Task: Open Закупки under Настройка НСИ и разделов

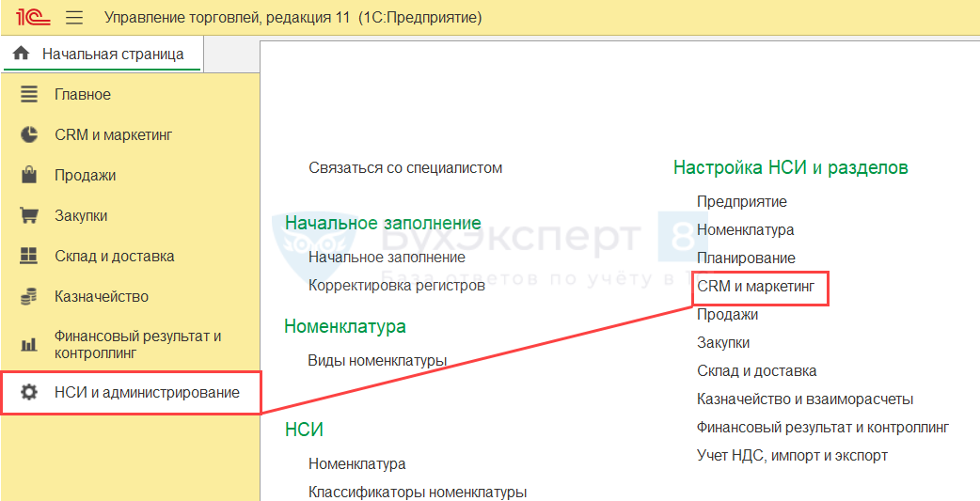Action: (x=723, y=342)
